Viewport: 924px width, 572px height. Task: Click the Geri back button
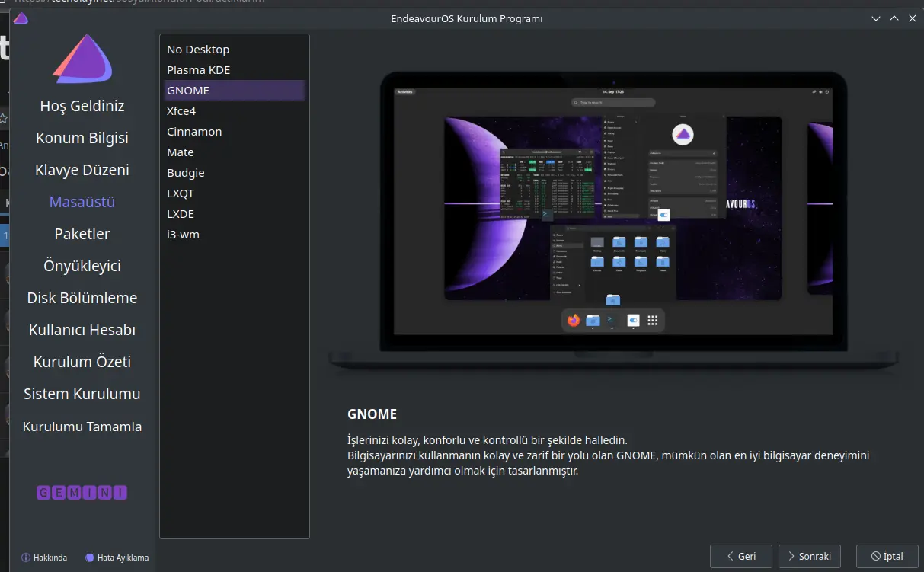click(740, 556)
